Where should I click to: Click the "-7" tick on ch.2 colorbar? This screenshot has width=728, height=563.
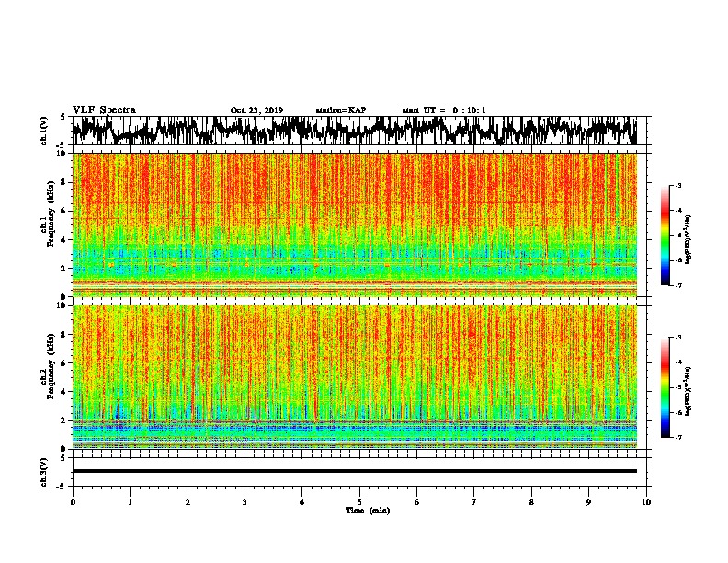click(678, 437)
